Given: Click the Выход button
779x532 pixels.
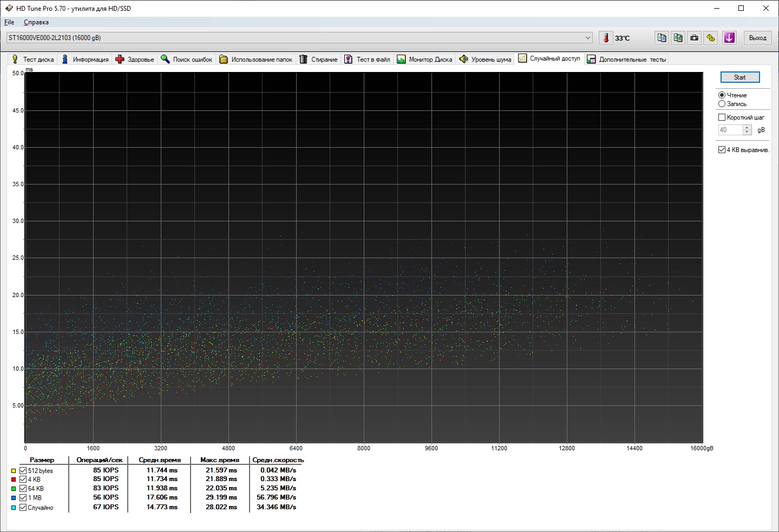Looking at the screenshot, I should [757, 38].
